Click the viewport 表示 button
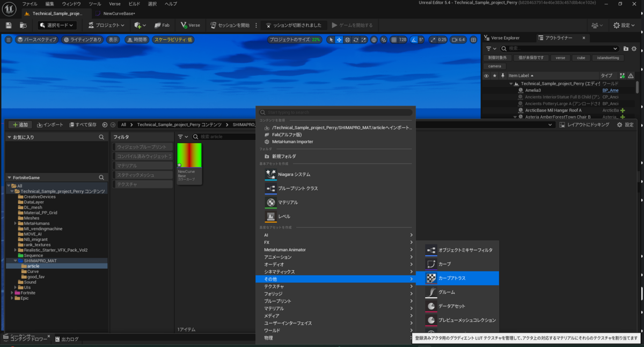This screenshot has width=644, height=347. (113, 40)
